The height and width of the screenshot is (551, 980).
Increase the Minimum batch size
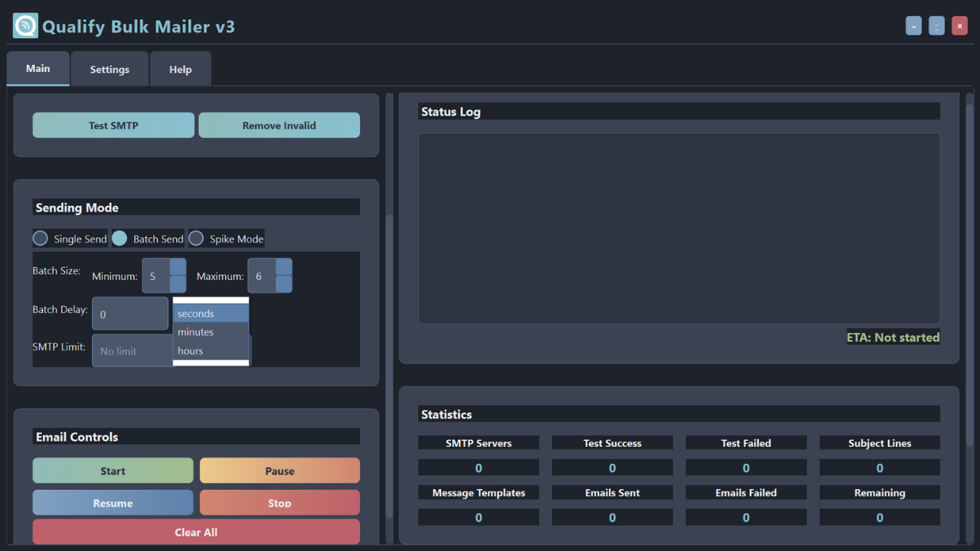click(x=178, y=267)
